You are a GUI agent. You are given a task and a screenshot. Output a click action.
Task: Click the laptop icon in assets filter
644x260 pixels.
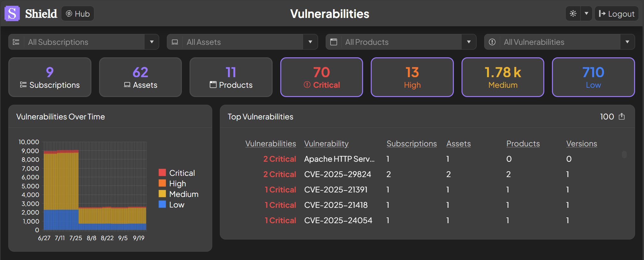point(175,42)
